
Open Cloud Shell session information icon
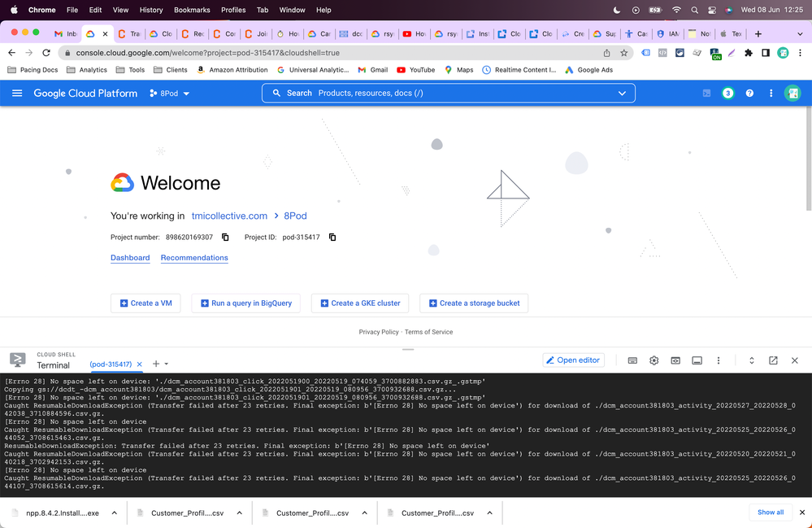point(697,360)
